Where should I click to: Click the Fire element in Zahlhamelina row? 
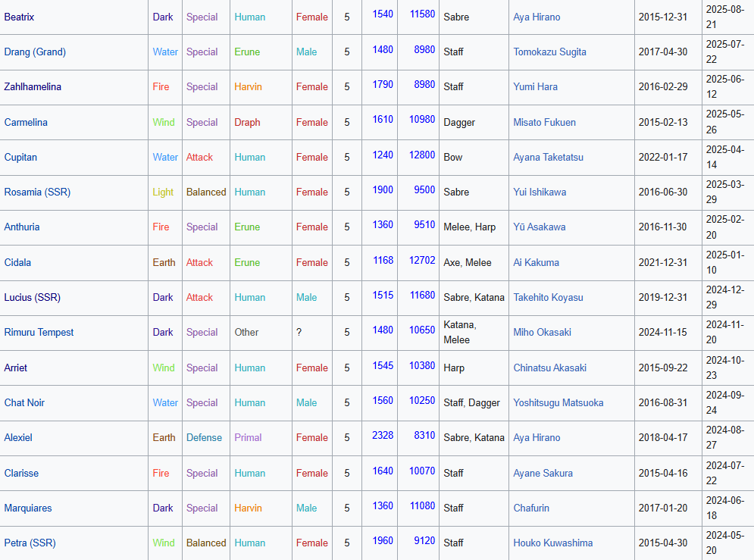click(161, 87)
